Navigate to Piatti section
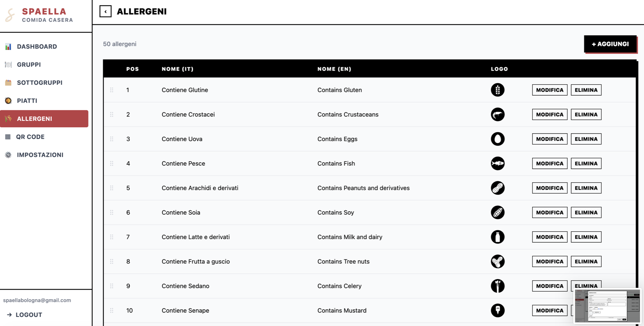The image size is (644, 326). (x=44, y=100)
